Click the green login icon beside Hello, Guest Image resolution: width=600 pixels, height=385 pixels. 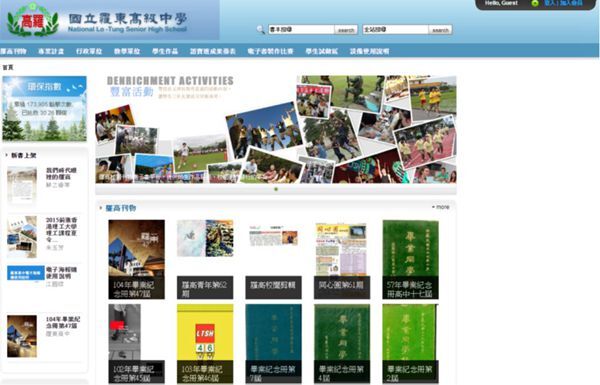tap(535, 3)
